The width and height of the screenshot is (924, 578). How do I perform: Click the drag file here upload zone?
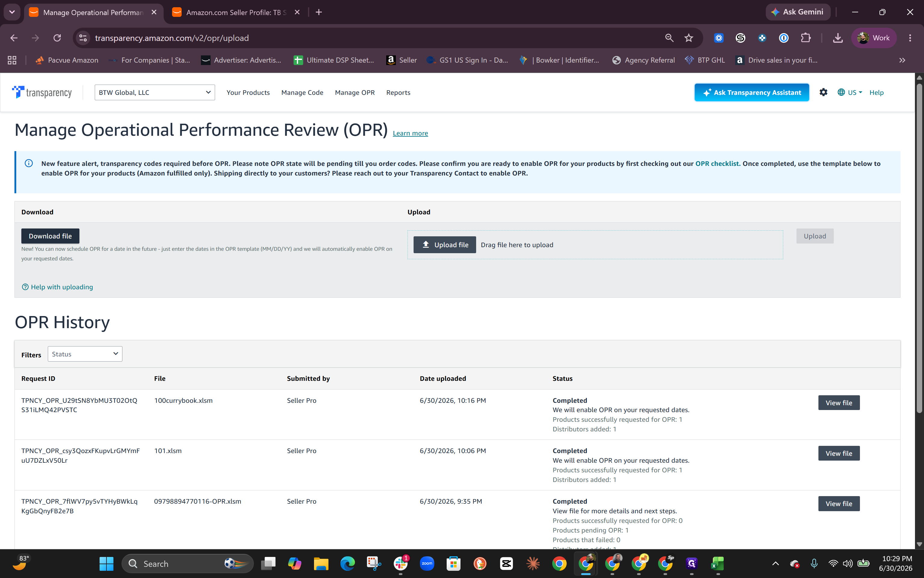pyautogui.click(x=595, y=245)
